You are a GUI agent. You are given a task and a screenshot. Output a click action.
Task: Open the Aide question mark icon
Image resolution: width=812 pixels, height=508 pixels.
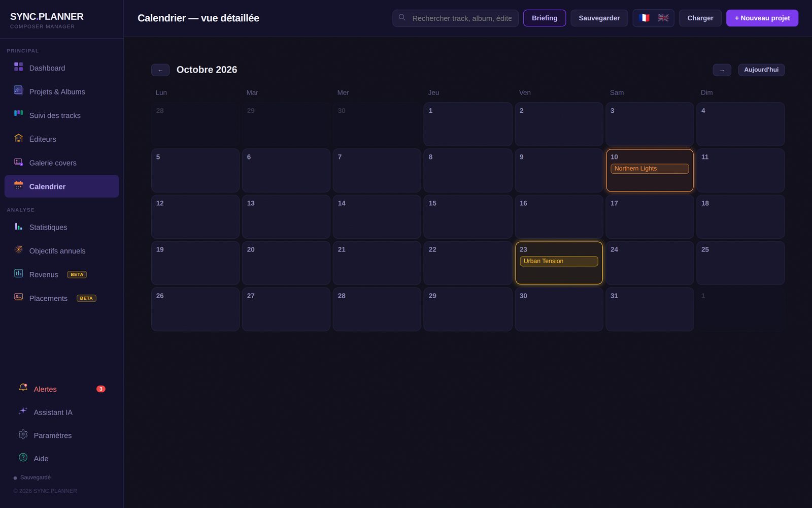[23, 457]
